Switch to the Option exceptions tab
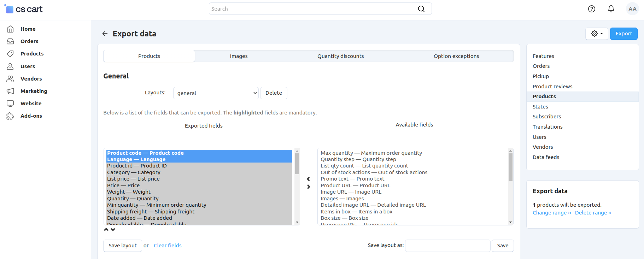This screenshot has height=259, width=644. click(x=456, y=56)
